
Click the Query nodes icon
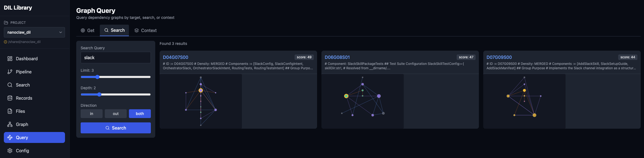tap(10, 137)
